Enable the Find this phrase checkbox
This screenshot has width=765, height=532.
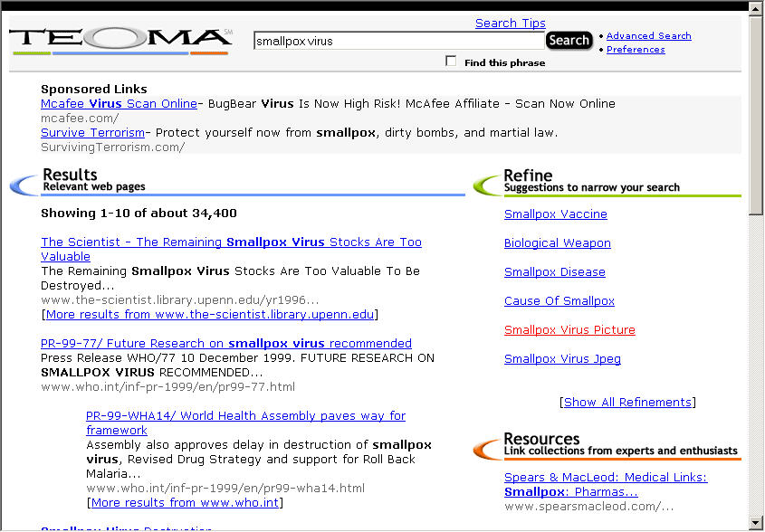point(451,62)
